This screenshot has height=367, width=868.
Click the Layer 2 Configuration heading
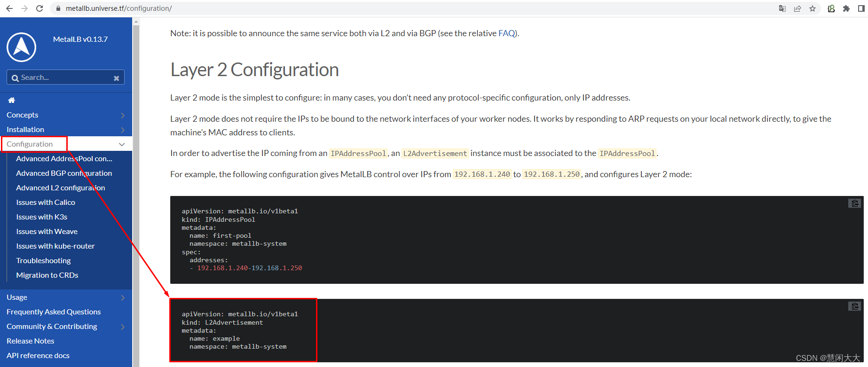point(254,70)
